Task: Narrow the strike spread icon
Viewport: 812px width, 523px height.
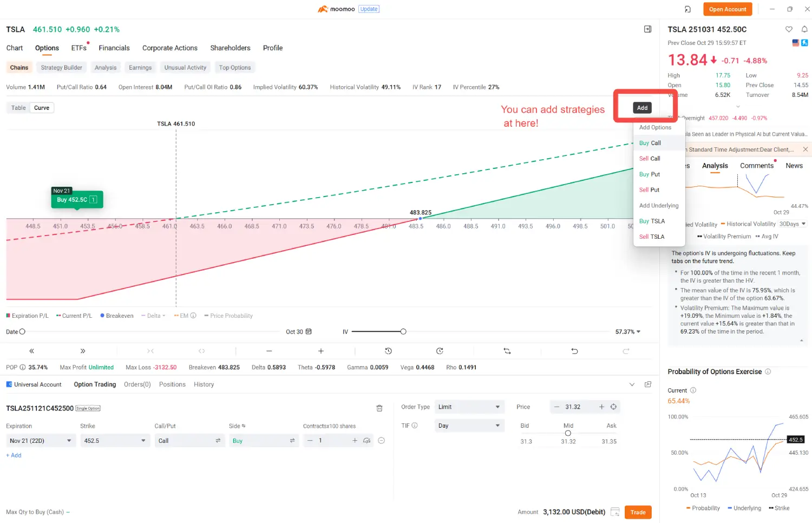Action: click(150, 351)
